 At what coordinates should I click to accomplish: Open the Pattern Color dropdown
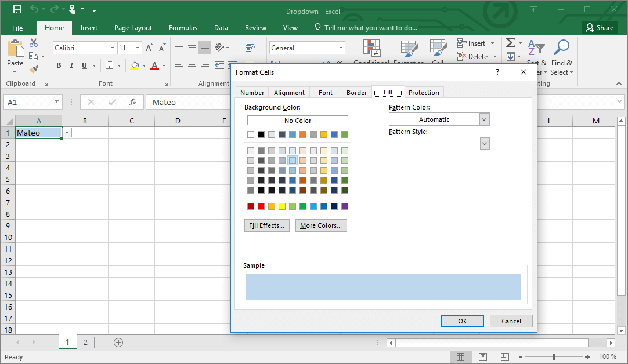[x=484, y=119]
